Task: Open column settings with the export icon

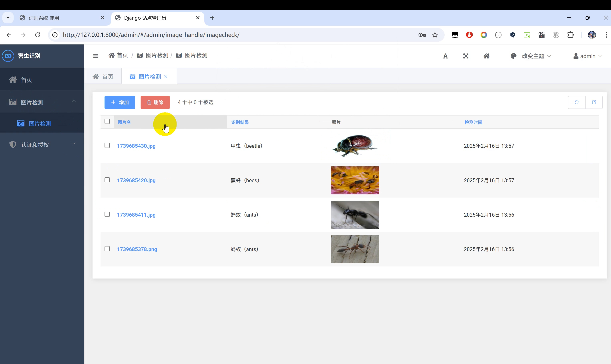Action: tap(594, 102)
